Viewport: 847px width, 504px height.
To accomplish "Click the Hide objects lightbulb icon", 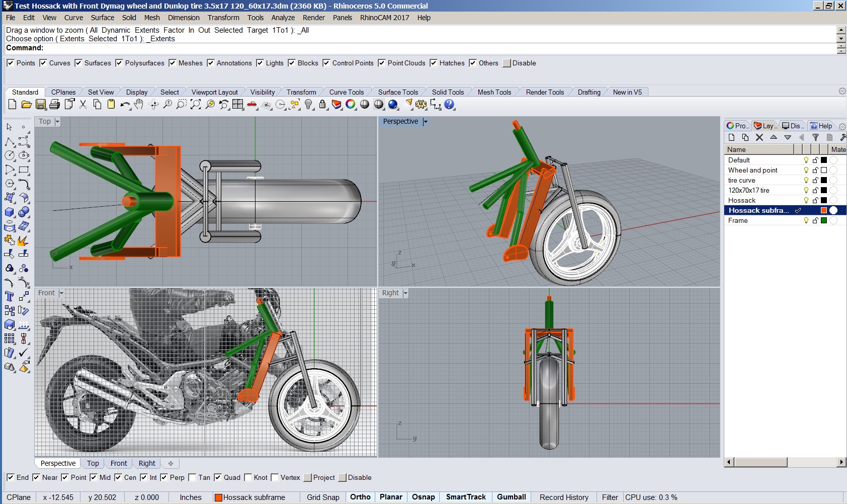I will coord(309,104).
